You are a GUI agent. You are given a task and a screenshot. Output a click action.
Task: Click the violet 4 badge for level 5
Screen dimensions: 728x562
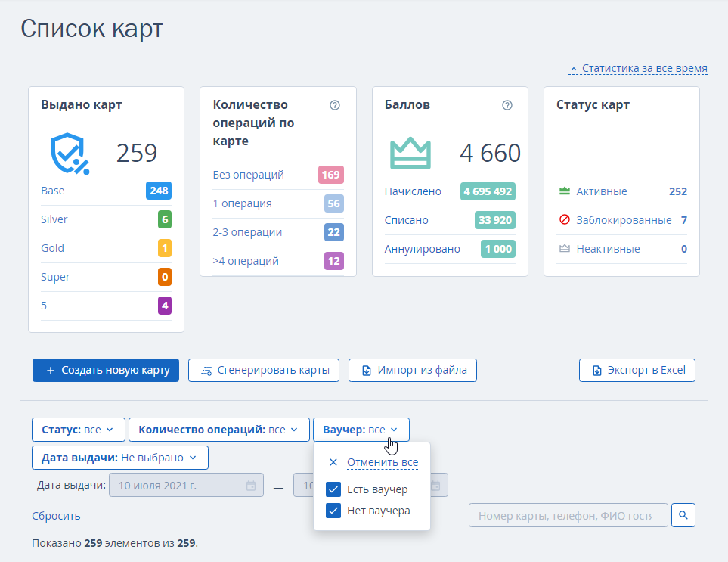pos(165,306)
